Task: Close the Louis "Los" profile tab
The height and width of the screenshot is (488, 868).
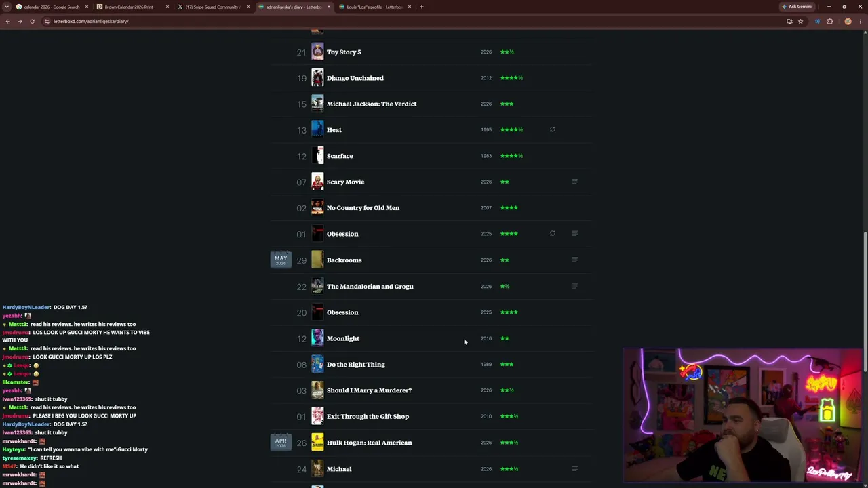Action: click(x=410, y=7)
